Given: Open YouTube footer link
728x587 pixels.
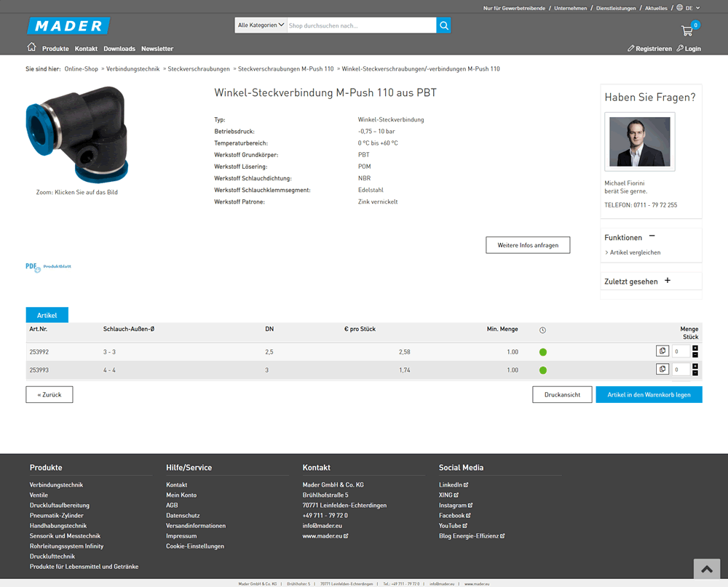Looking at the screenshot, I should (x=453, y=525).
